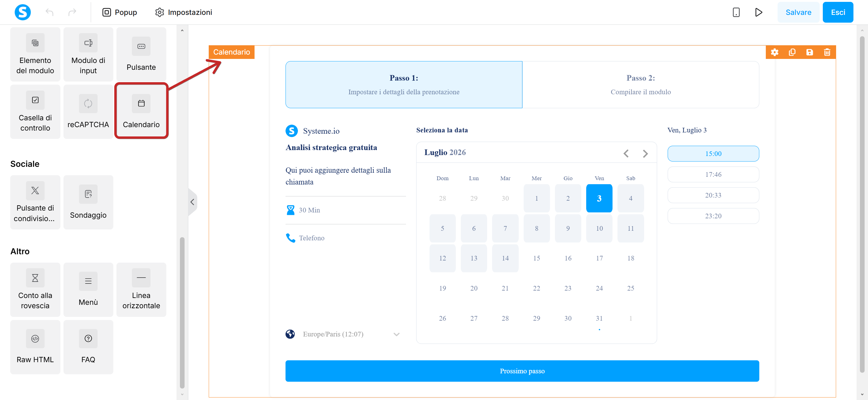Click the Prossimo passo button
The height and width of the screenshot is (400, 868).
(x=522, y=371)
